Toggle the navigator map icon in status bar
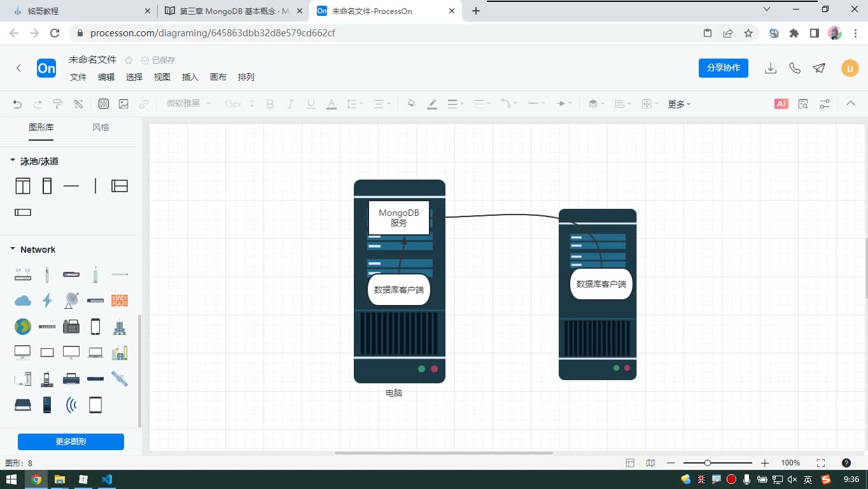Viewport: 868px width, 489px height. 650,463
